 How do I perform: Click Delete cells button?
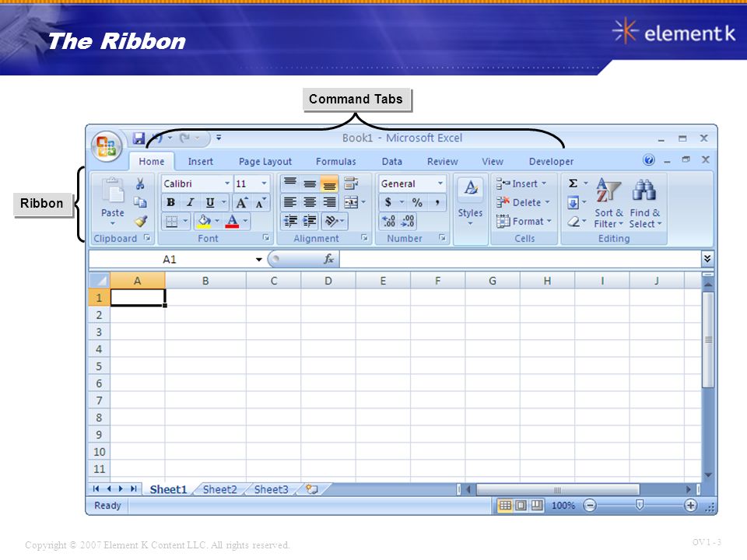tap(523, 202)
